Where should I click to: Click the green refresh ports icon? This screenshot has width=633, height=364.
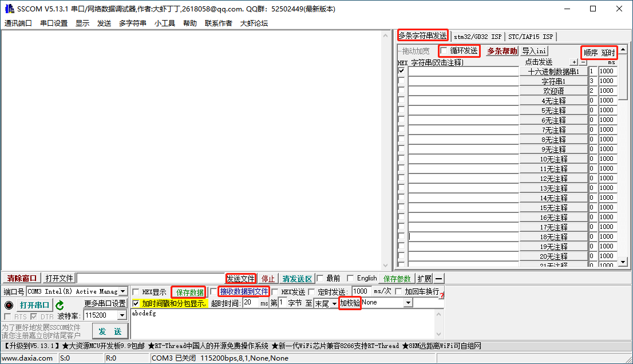[x=60, y=305]
